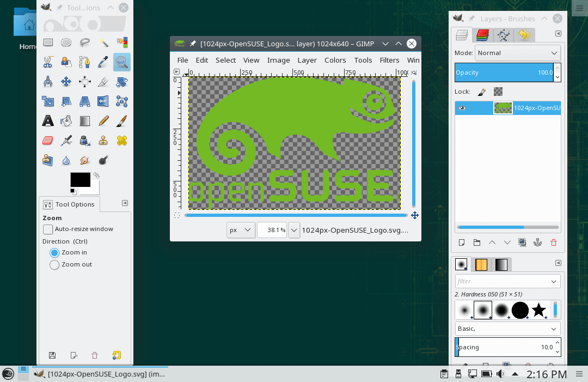Select the Ink tool

(85, 141)
